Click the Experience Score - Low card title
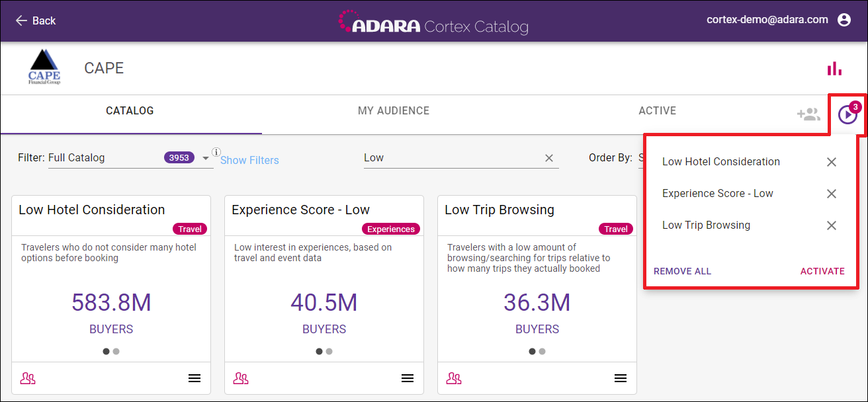 pyautogui.click(x=301, y=210)
